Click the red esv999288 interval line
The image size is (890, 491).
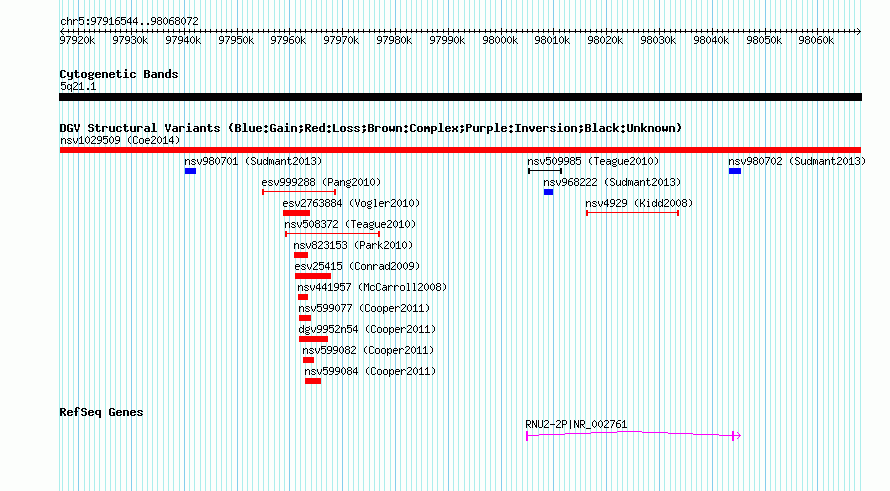[x=299, y=192]
